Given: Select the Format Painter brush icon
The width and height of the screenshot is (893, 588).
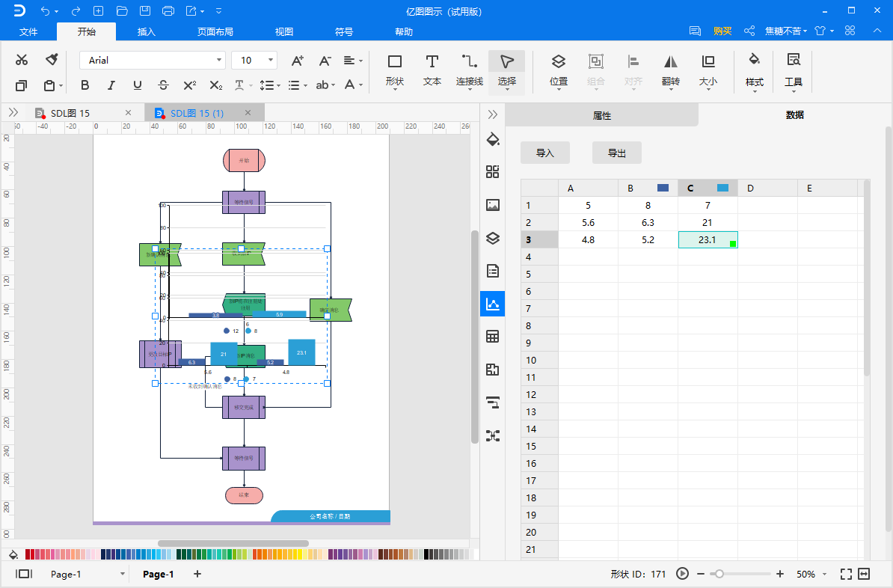Looking at the screenshot, I should coord(52,60).
